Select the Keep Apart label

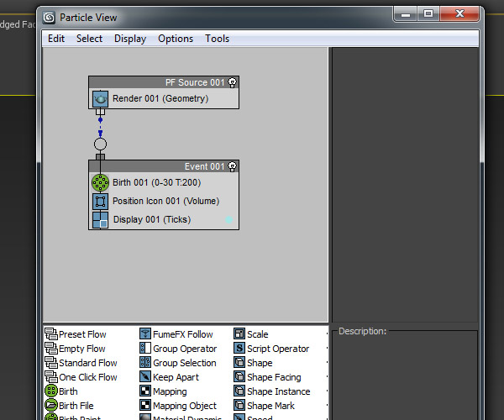coord(176,377)
